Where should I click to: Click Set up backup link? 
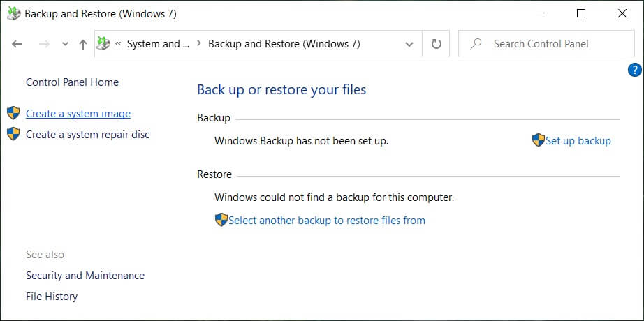(x=578, y=141)
